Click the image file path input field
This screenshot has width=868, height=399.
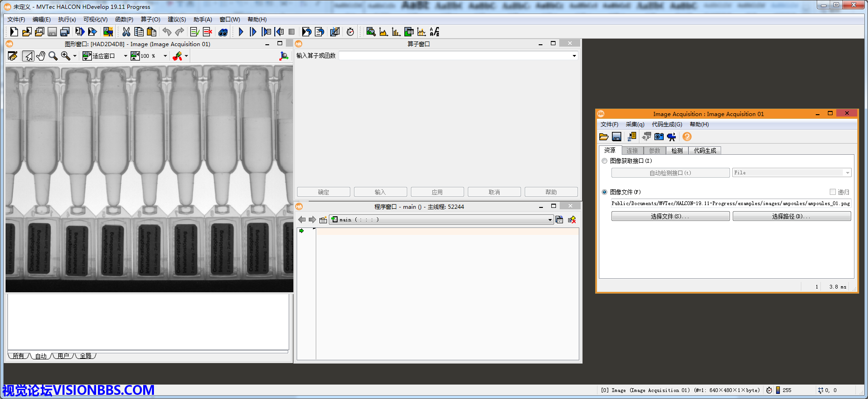click(x=730, y=203)
